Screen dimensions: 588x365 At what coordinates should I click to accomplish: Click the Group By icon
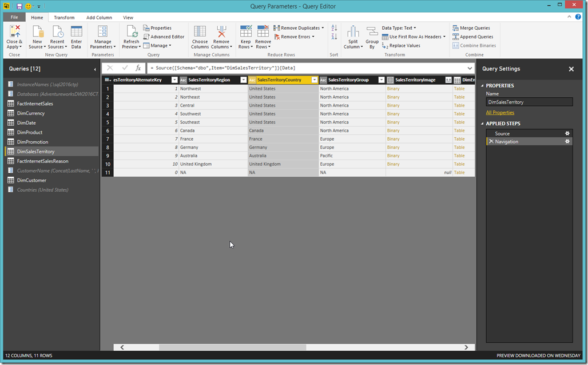tap(372, 32)
